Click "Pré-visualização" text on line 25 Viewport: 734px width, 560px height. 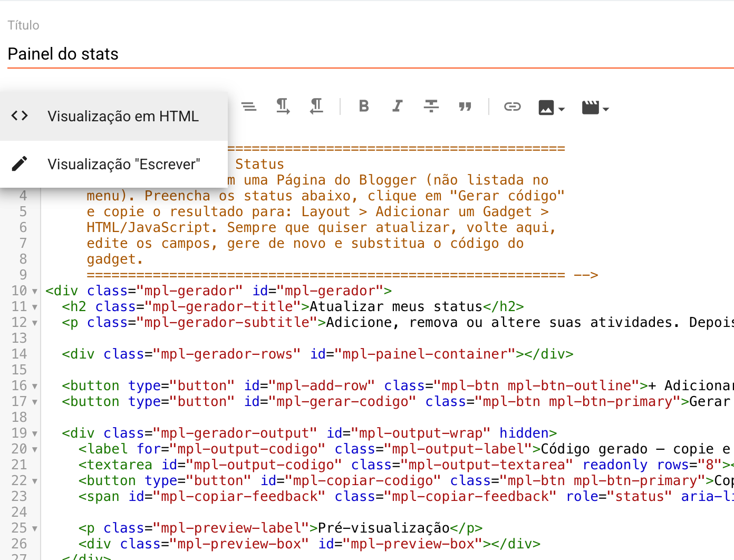tap(383, 528)
